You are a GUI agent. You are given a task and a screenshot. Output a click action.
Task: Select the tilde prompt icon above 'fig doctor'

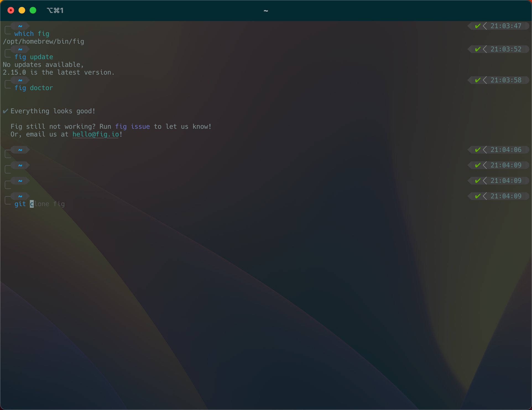(x=20, y=80)
